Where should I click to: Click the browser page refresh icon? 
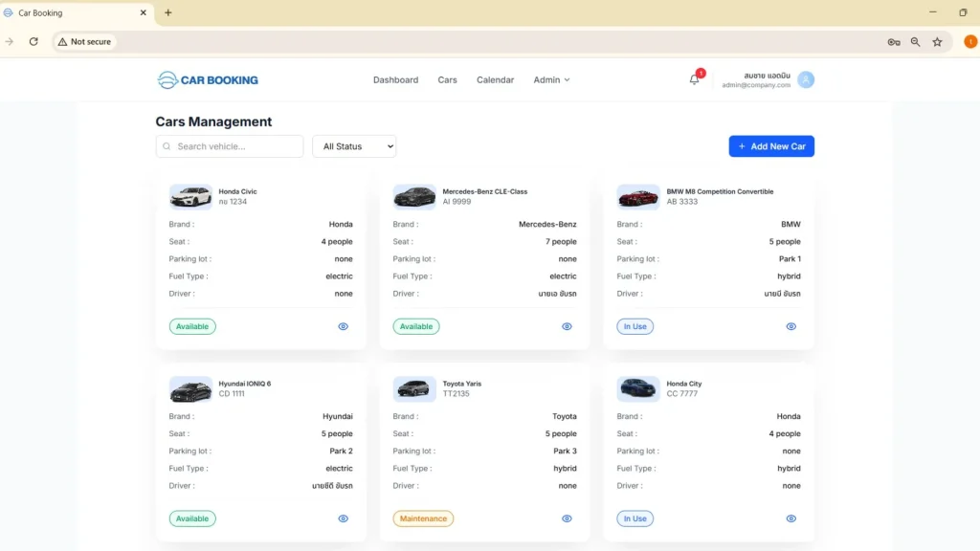pos(35,41)
